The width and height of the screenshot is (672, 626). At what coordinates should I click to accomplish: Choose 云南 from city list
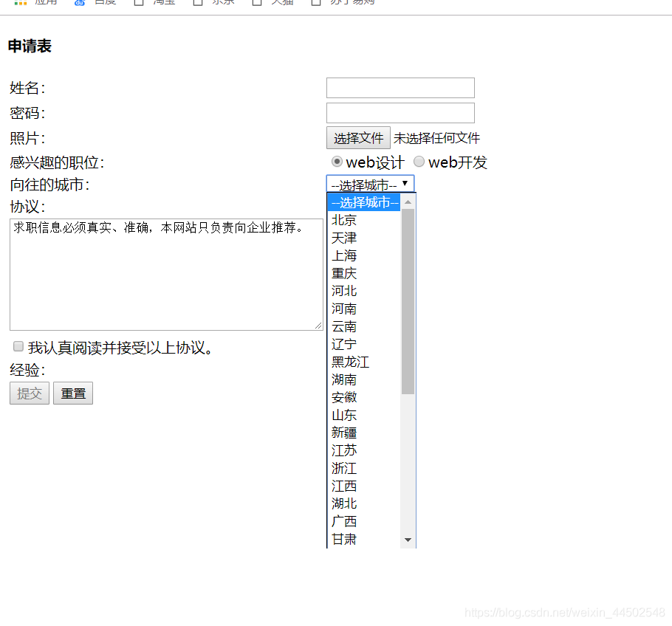pyautogui.click(x=364, y=326)
